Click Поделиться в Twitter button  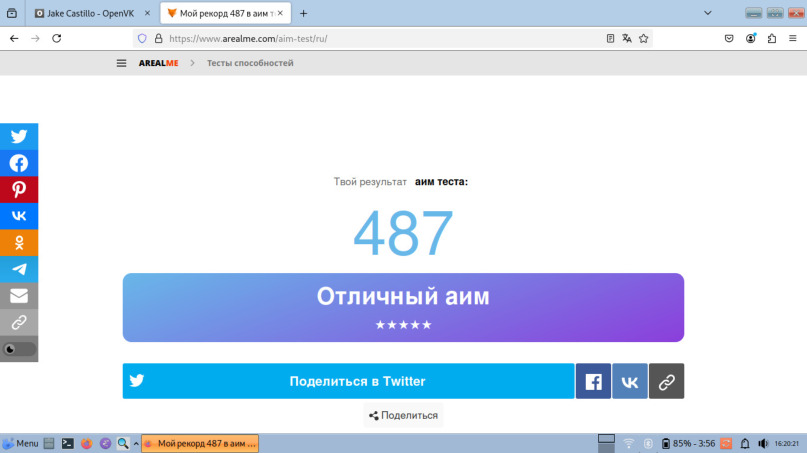click(348, 381)
